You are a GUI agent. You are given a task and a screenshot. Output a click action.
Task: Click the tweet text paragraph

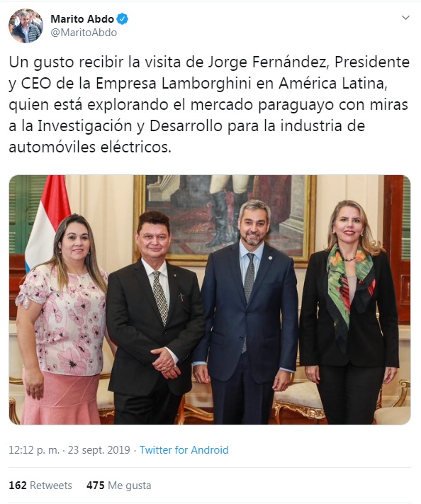point(209,104)
